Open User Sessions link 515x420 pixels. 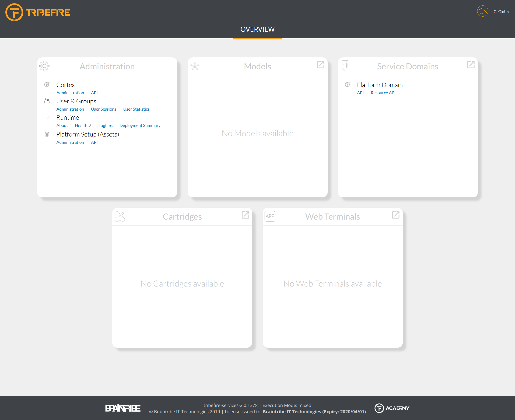[104, 109]
